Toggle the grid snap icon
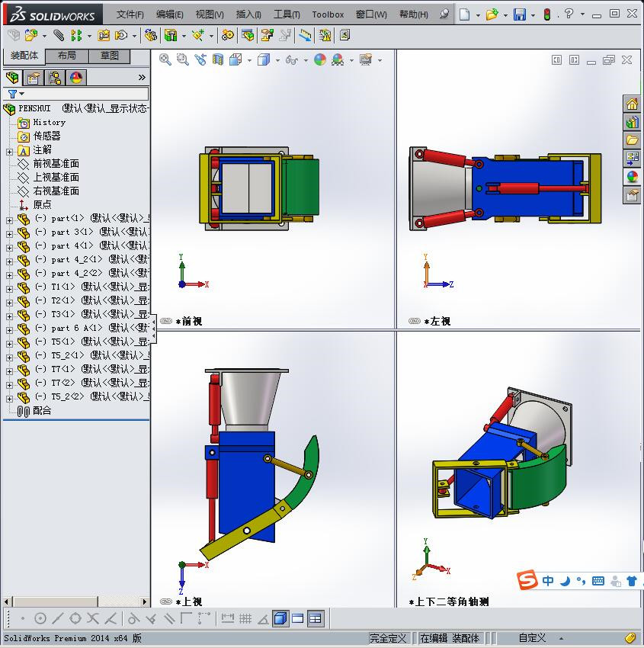This screenshot has width=644, height=648. (x=245, y=619)
